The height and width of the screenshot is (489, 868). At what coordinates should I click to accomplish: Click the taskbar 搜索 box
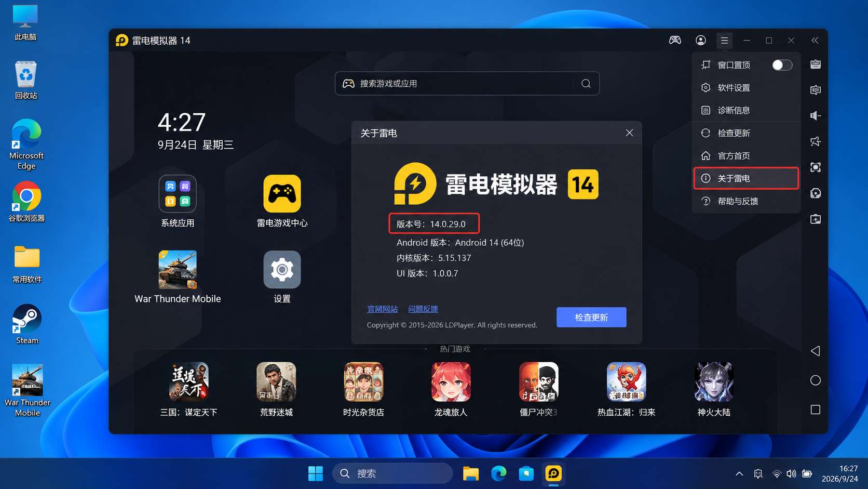[x=392, y=473]
